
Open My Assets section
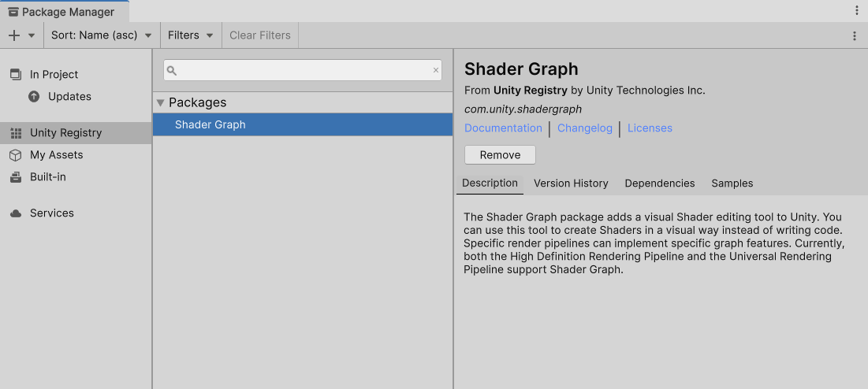coord(56,155)
